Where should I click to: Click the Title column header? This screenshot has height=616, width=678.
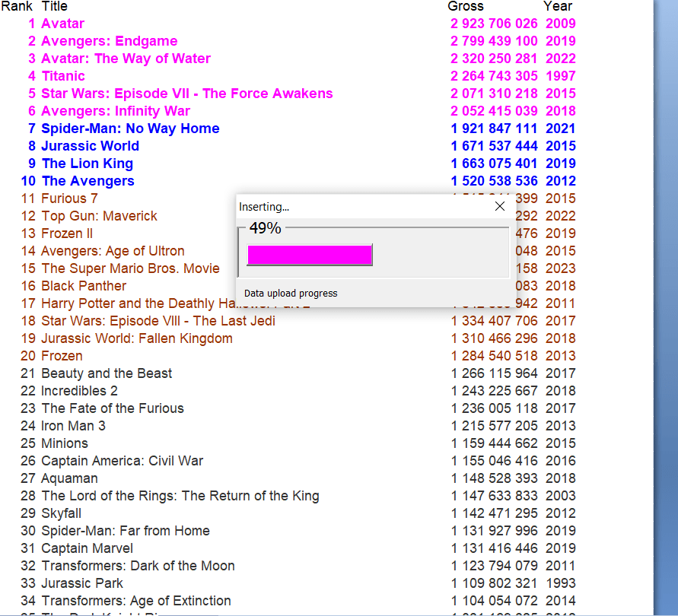(x=54, y=6)
